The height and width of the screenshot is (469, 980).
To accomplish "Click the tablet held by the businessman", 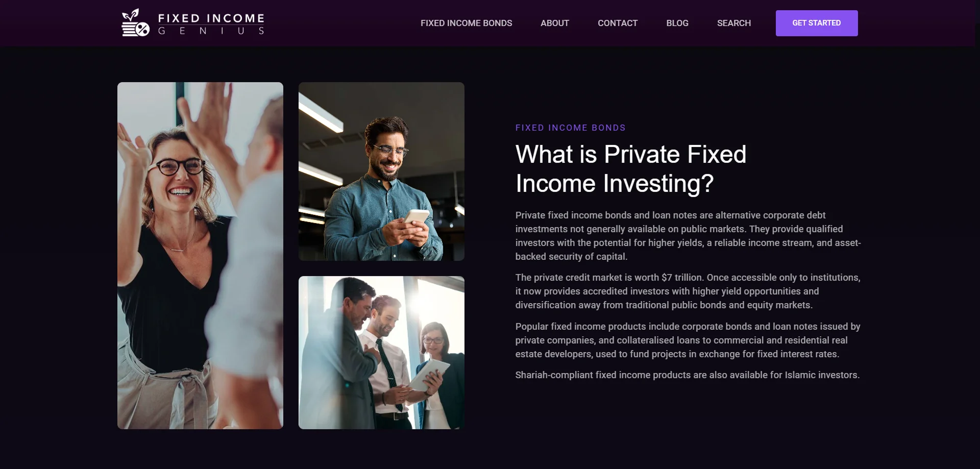I will [x=429, y=375].
